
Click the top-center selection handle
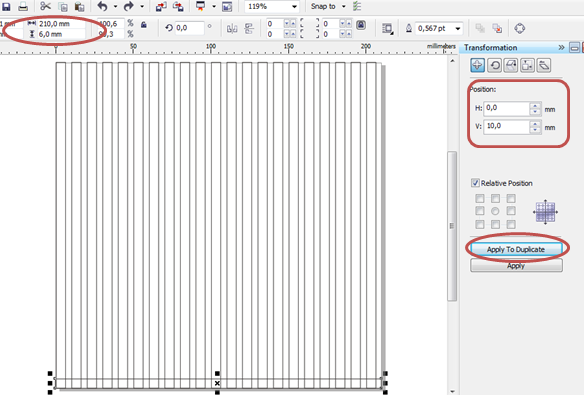coord(218,373)
